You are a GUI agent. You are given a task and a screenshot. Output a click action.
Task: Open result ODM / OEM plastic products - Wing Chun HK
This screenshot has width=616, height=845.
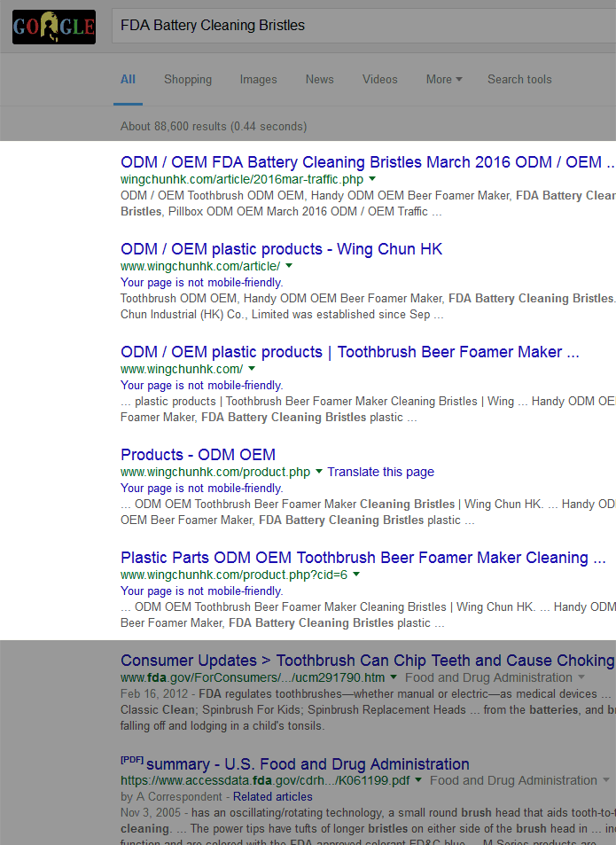click(x=282, y=249)
